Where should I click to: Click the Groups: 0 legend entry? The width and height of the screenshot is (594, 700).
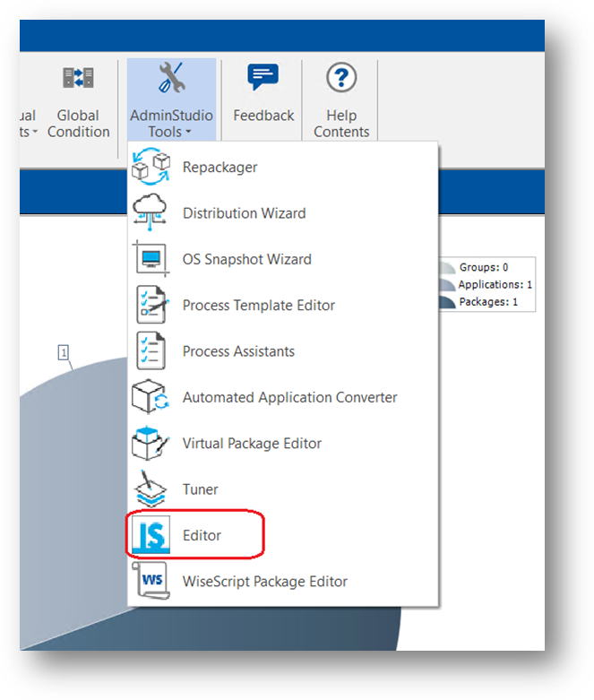pos(484,267)
